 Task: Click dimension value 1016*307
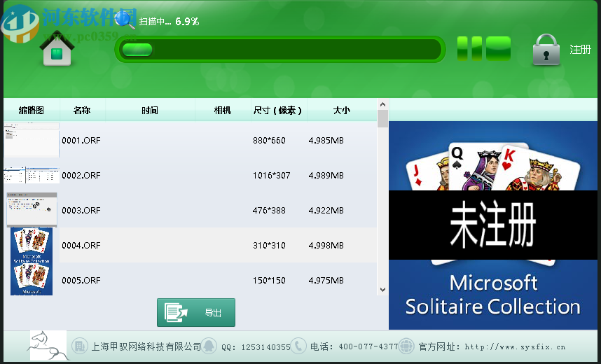pyautogui.click(x=271, y=176)
